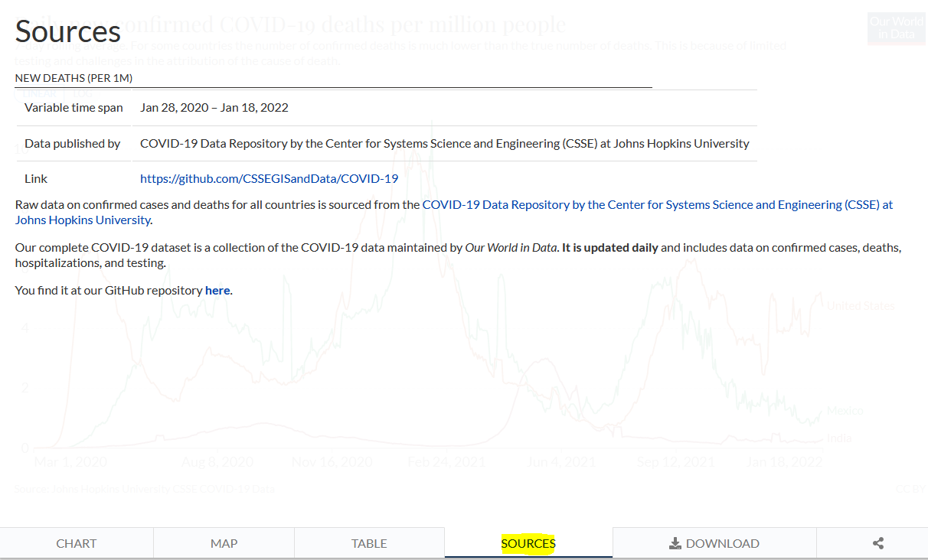Follow the COVID-19 Data Repository CSSE link
Viewport: 928px width, 560px height.
pos(658,204)
